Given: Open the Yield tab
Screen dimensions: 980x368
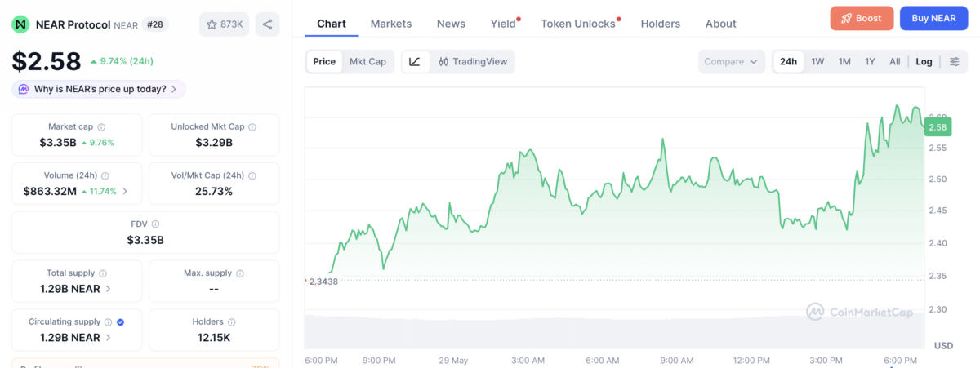Looking at the screenshot, I should 504,24.
